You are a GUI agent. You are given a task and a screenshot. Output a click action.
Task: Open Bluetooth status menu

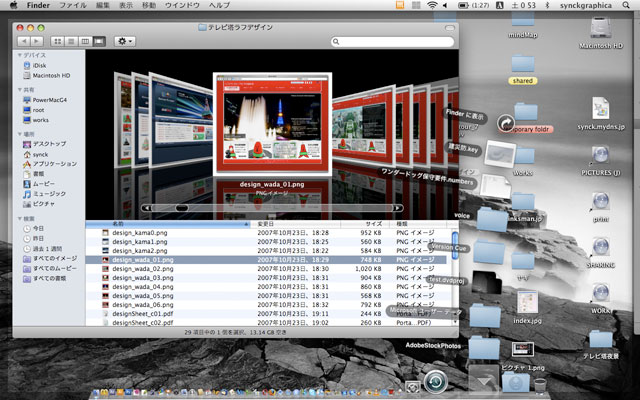[548, 5]
